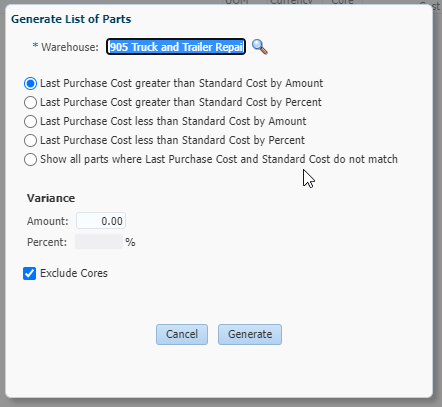Click the Amount label text
This screenshot has width=442, height=407.
click(48, 221)
